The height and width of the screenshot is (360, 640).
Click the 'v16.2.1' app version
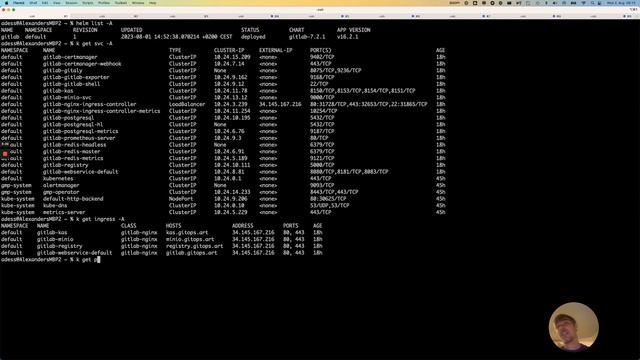[347, 37]
